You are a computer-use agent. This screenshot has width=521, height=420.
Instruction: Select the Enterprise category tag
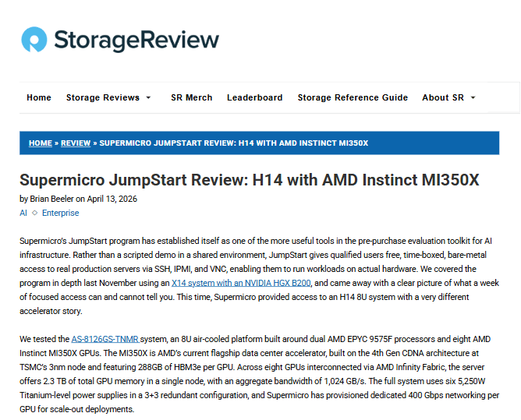[x=60, y=213]
